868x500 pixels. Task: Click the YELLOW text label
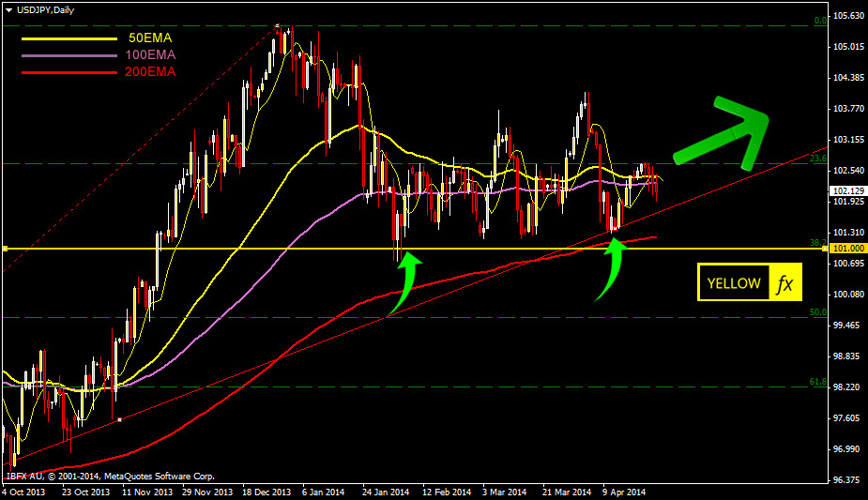734,283
